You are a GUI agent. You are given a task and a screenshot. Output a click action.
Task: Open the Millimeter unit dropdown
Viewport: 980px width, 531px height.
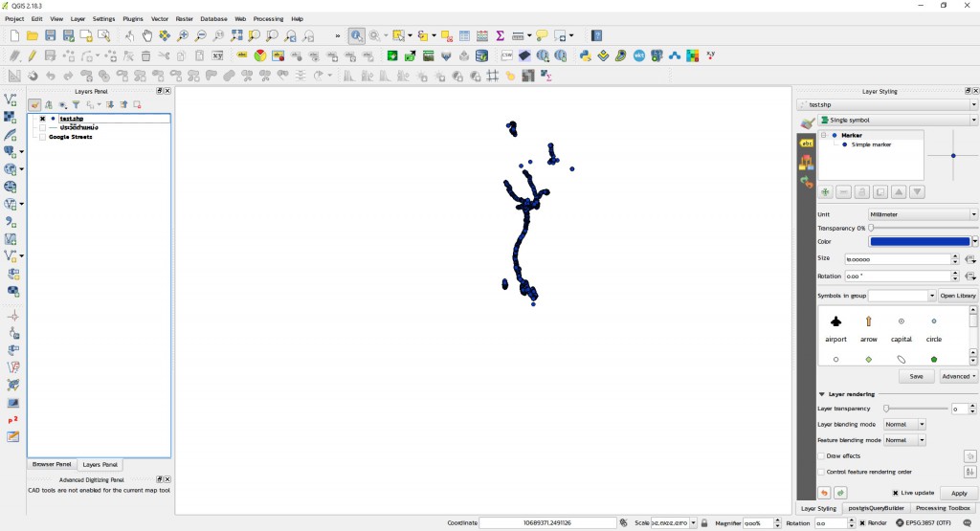point(923,214)
